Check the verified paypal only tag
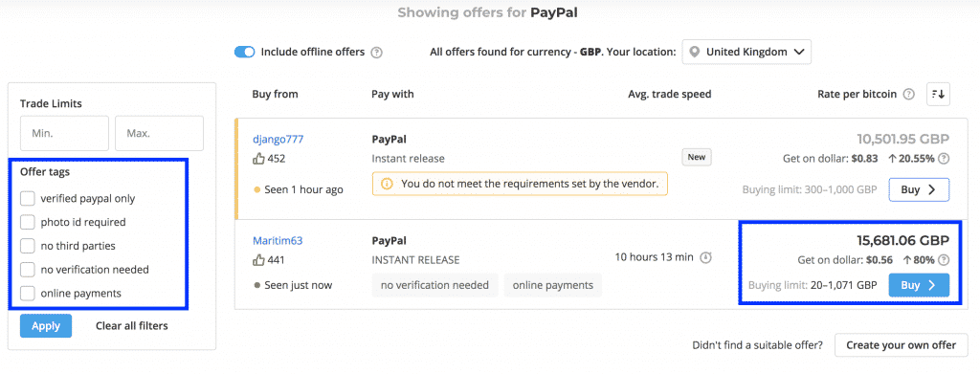 28,199
